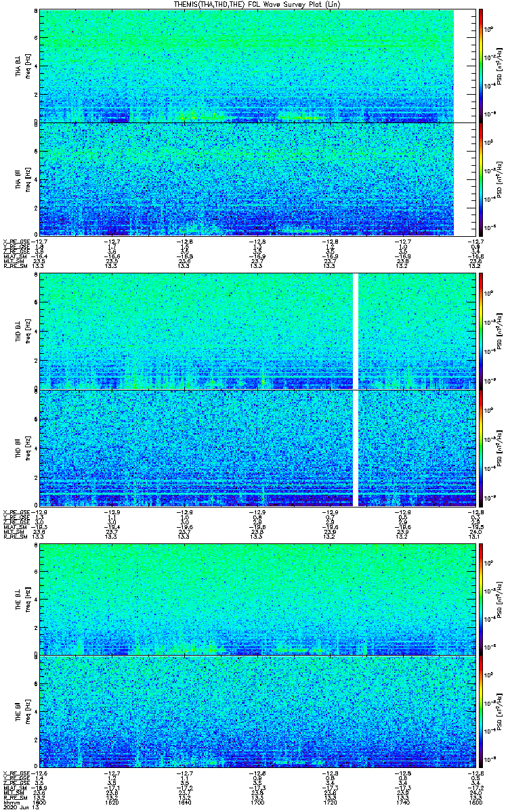Select the THD B-parallel spectrogram panel
Viewport: 508px width, 812px height.
pyautogui.click(x=256, y=448)
